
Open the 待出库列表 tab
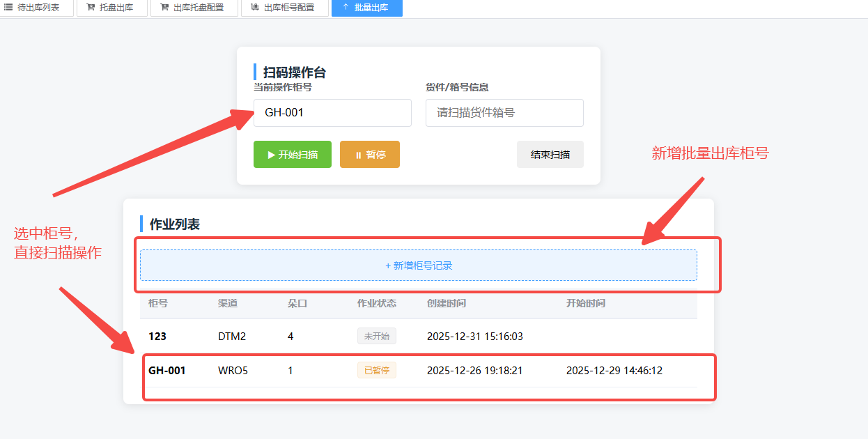38,8
